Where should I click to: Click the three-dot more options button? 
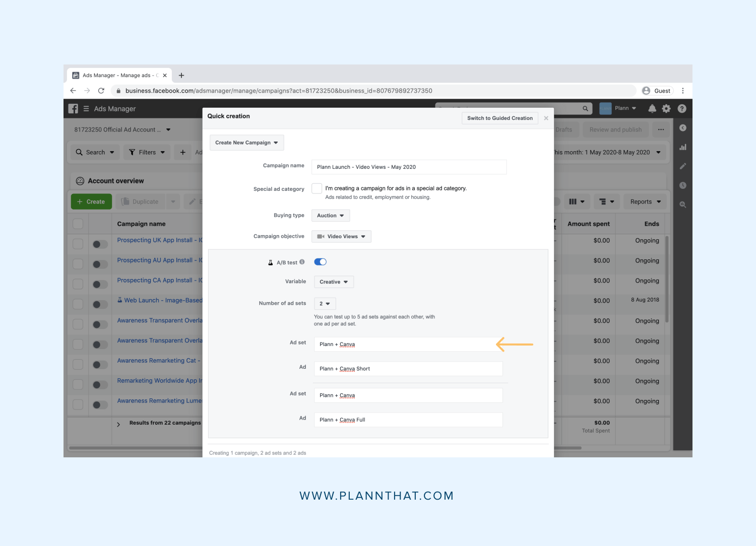661,129
